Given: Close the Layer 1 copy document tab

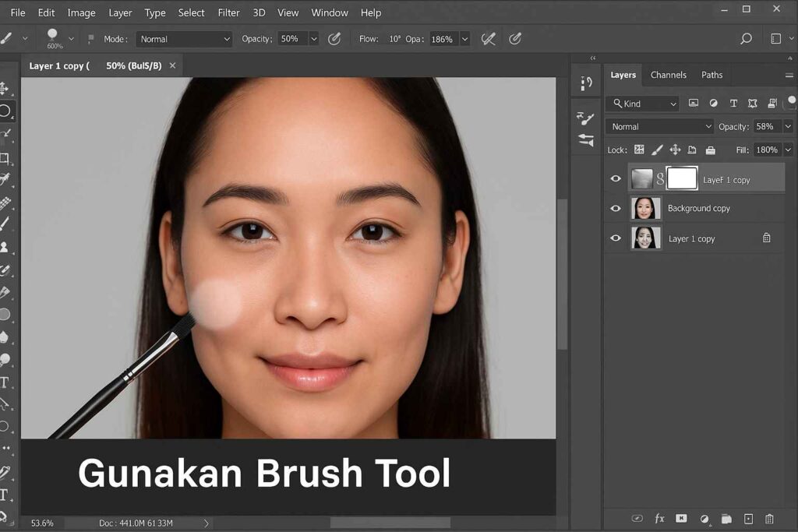Looking at the screenshot, I should [172, 65].
